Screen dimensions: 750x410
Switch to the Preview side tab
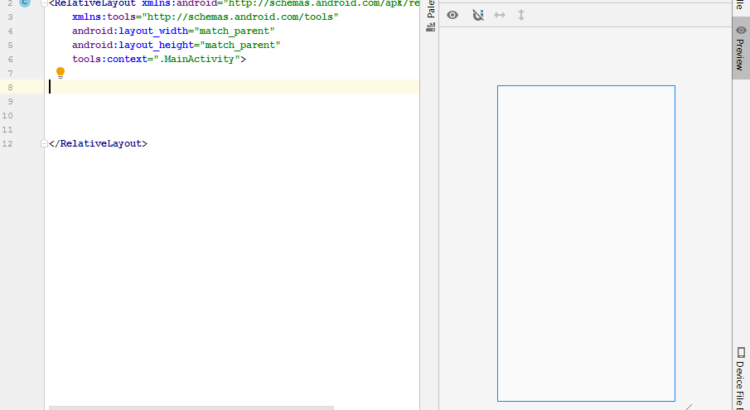point(740,48)
